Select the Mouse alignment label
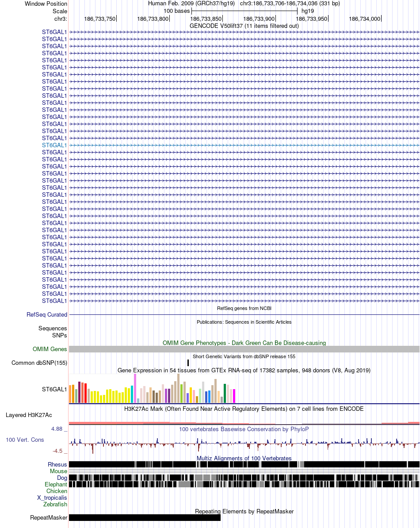 58,471
